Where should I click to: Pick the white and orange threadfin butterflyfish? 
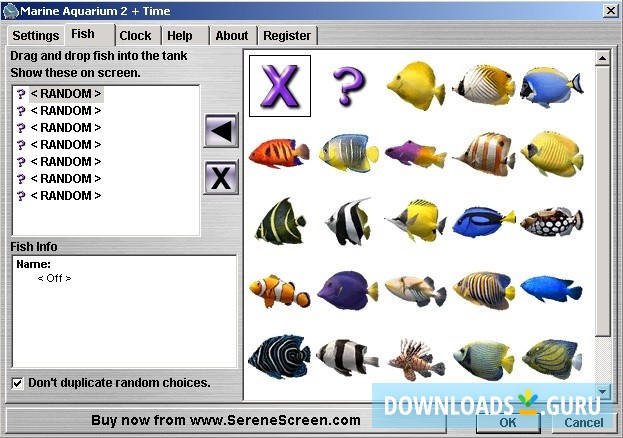484,85
